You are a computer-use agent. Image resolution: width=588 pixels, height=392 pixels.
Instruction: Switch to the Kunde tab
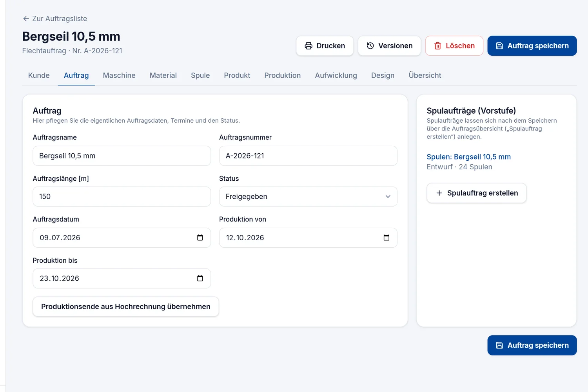coord(39,75)
